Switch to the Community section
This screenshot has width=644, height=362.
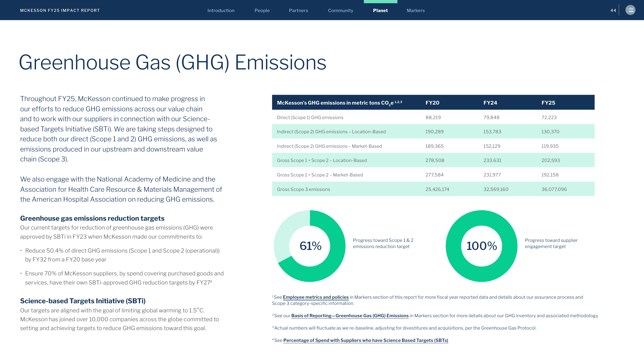click(x=341, y=10)
